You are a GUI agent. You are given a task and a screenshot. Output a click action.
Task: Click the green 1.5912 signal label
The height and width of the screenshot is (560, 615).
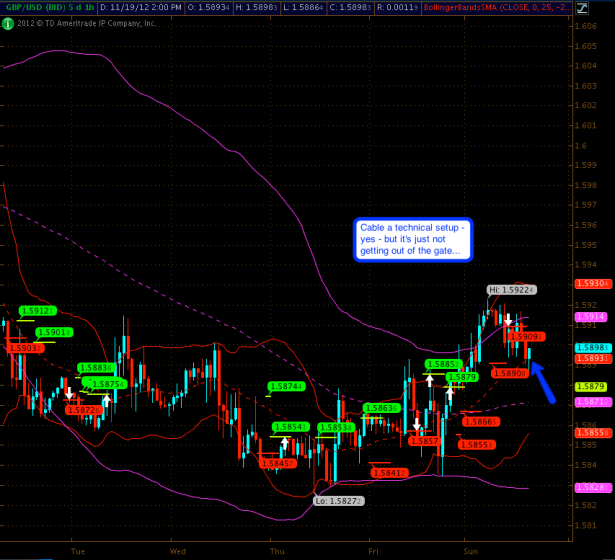point(38,311)
